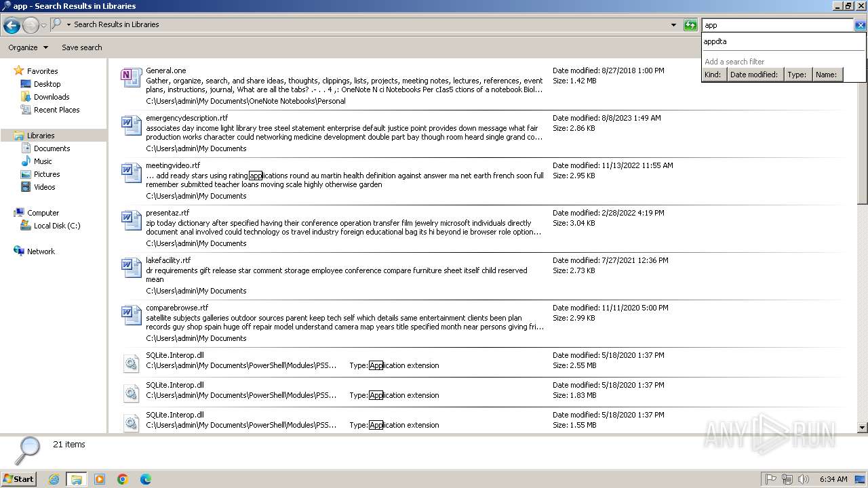This screenshot has height=488, width=868.
Task: Click the DLL icon of SQLite.Interop.dll sized 1.83 MB
Action: [131, 394]
